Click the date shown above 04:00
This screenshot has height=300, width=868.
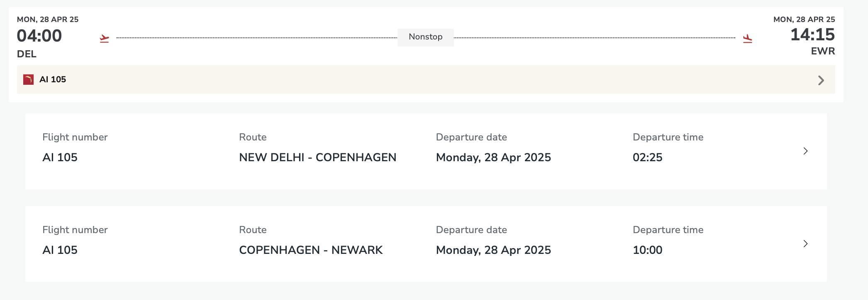point(48,20)
